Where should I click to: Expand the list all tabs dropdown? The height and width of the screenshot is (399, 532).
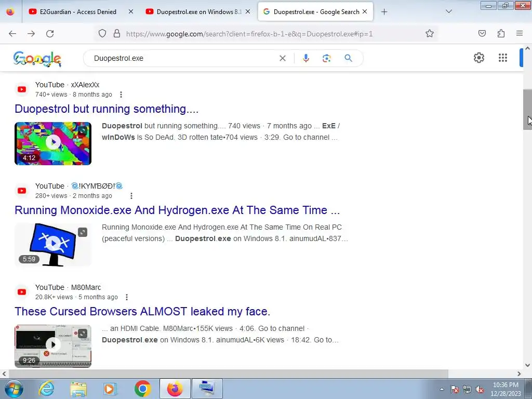click(x=448, y=11)
